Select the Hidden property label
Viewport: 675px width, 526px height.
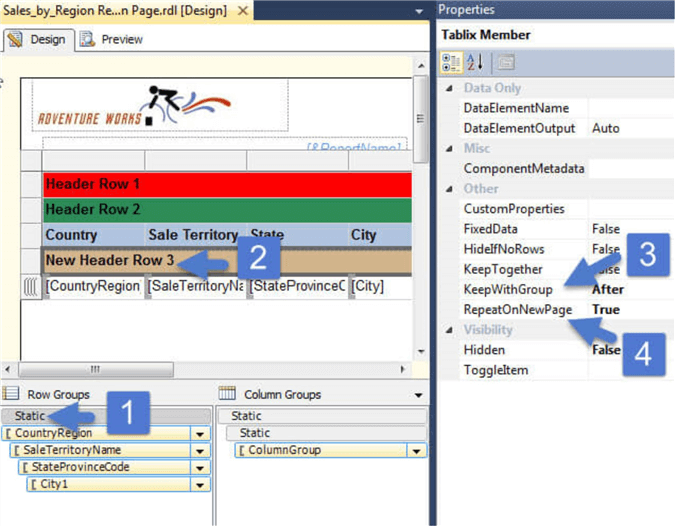(x=484, y=350)
